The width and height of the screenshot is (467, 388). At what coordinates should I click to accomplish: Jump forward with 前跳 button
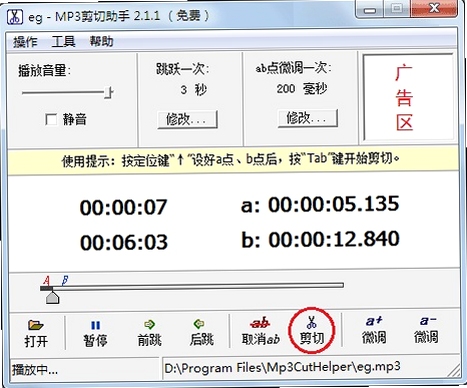(149, 333)
